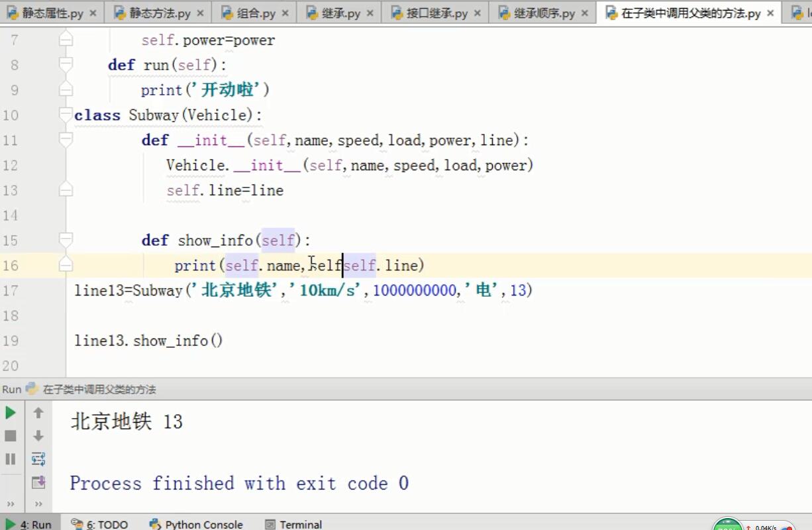Collapse fold marker at line 11 __init__
The height and width of the screenshot is (530, 812).
click(x=65, y=140)
